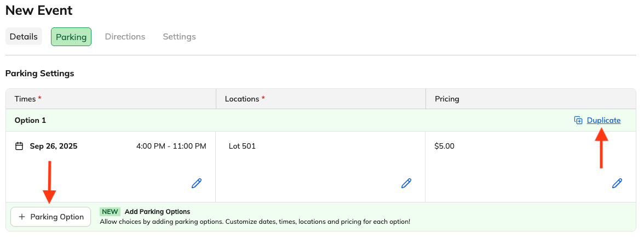Click the Option 1 row label
Viewport: 644px width, 237px height.
[30, 121]
